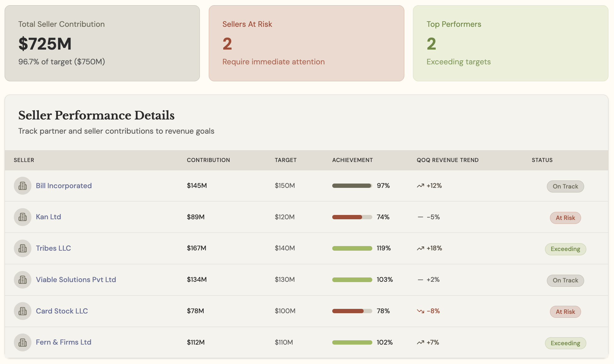Click the At Risk badge for Kan Ltd
Viewport: 614px width, 364px height.
click(x=565, y=218)
